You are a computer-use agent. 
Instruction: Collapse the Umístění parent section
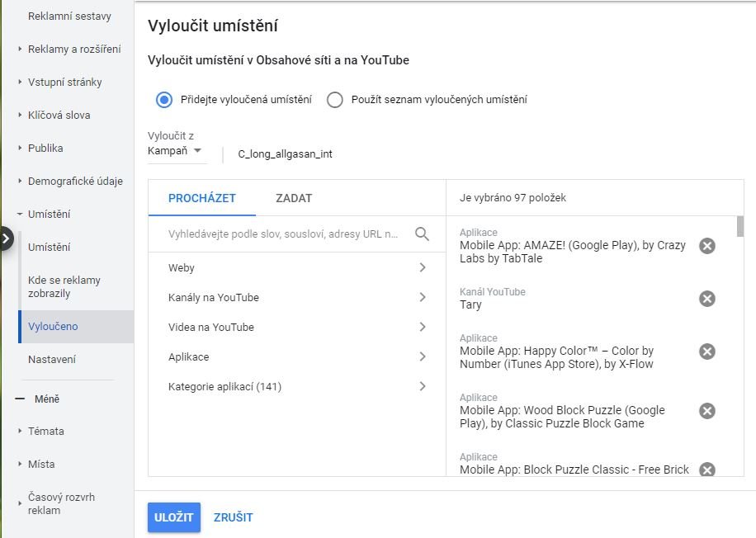(x=20, y=214)
